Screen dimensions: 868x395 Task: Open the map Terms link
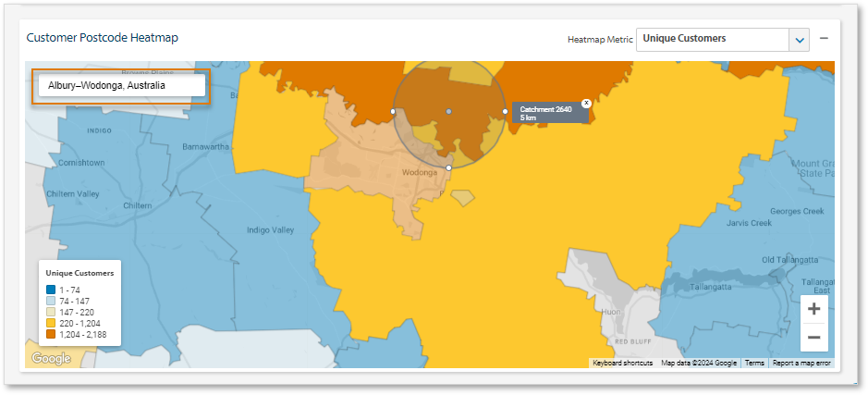coord(754,364)
